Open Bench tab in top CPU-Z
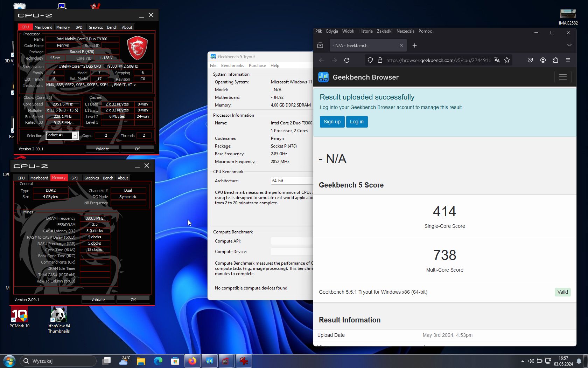 (x=112, y=27)
